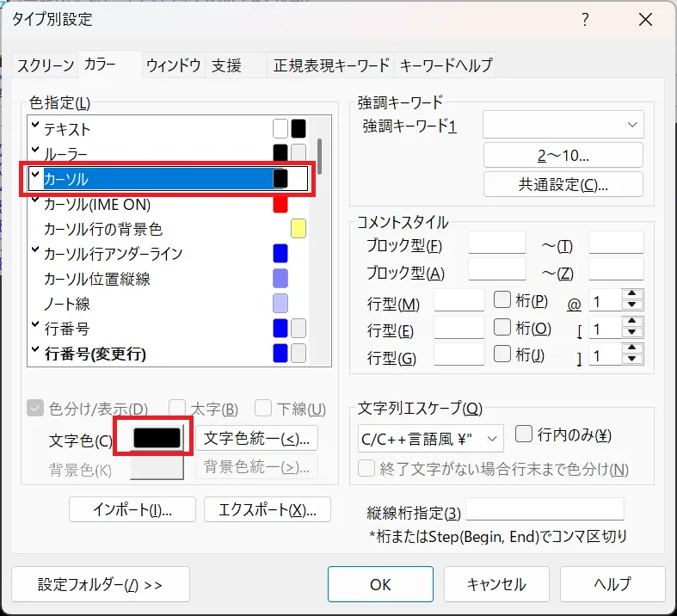Click 縦線桁指定(3) input field

coord(545,510)
